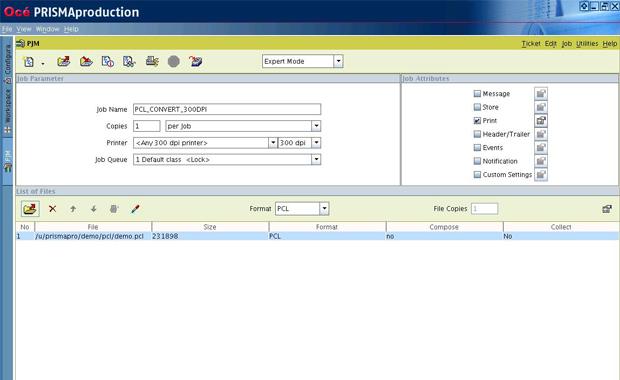Open Events attribute settings icon

coord(541,147)
